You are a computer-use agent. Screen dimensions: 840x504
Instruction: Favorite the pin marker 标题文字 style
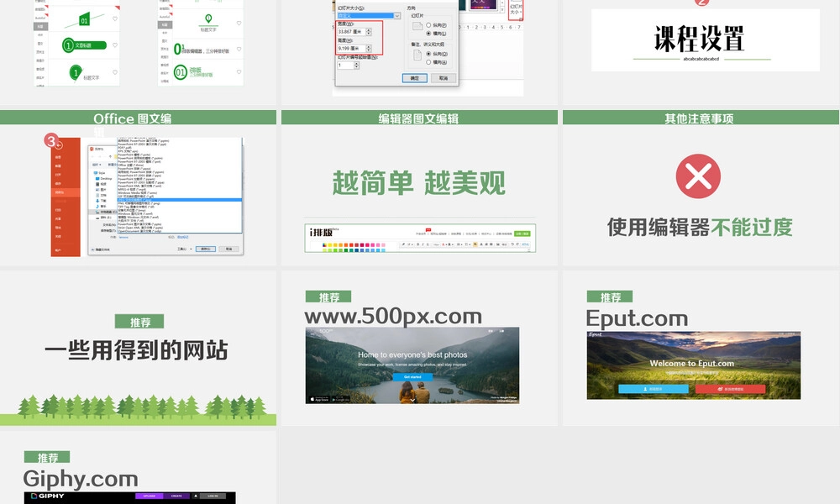coord(239,23)
